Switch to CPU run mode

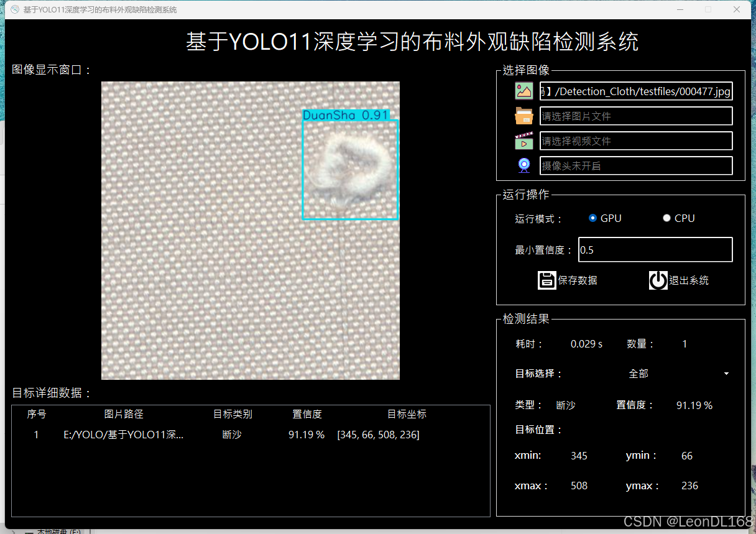pos(666,218)
